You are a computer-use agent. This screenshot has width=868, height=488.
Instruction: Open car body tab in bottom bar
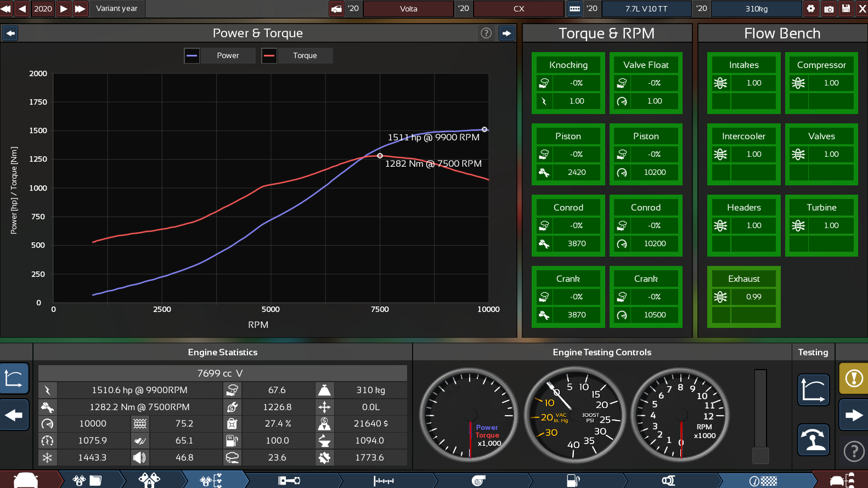26,480
